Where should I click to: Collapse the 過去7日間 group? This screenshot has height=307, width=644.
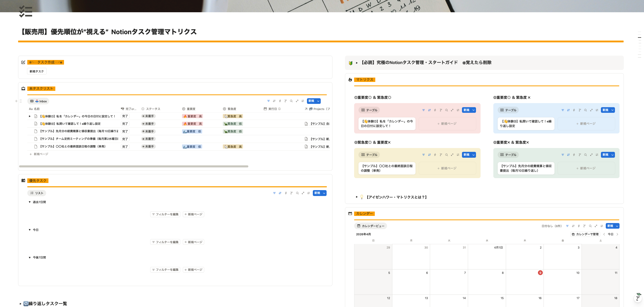(30, 202)
